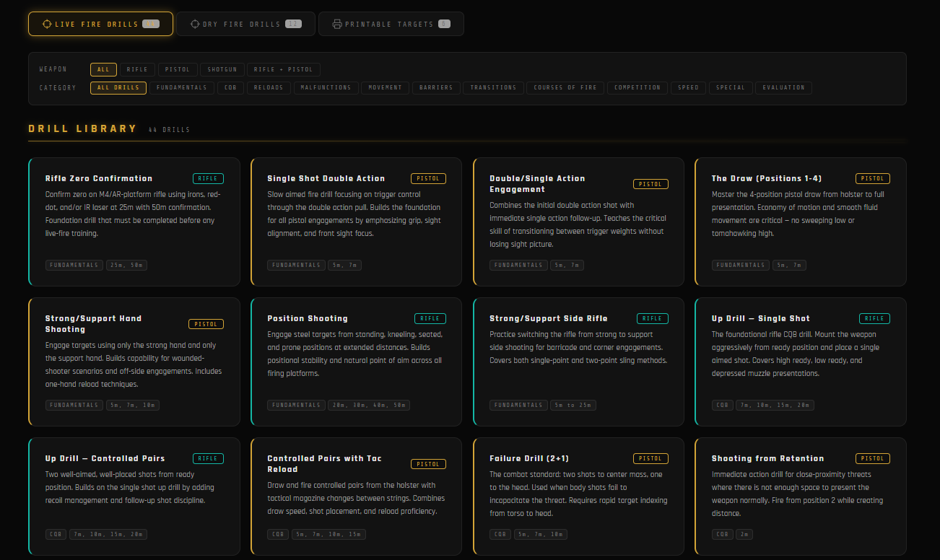Open the Position Shooting drill
The height and width of the screenshot is (560, 940).
click(x=356, y=362)
